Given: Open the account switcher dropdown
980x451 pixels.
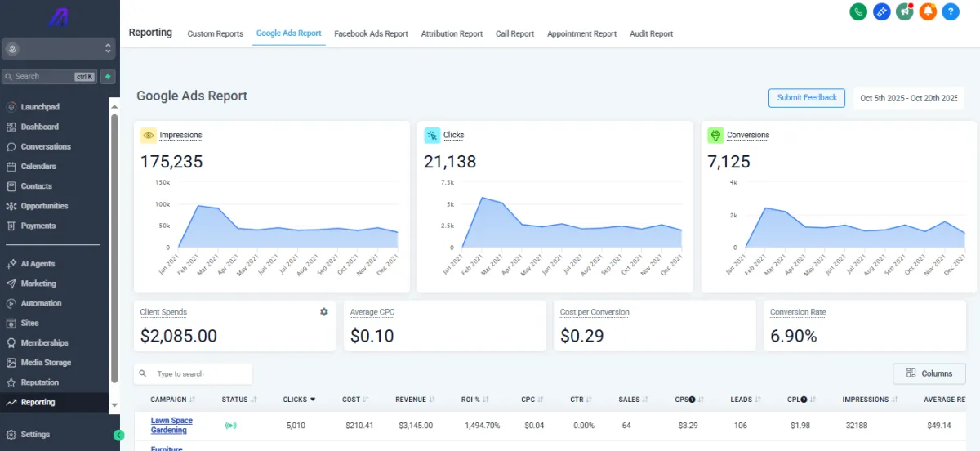Looking at the screenshot, I should tap(58, 49).
